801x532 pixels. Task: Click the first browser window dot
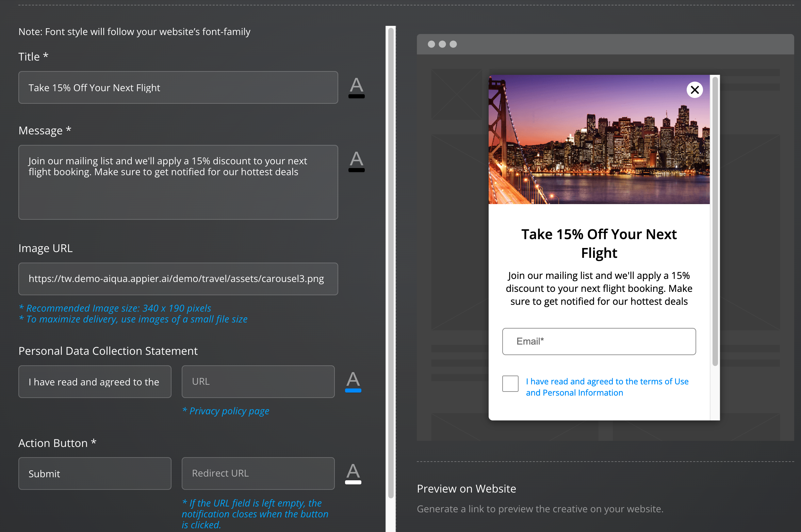(x=431, y=44)
